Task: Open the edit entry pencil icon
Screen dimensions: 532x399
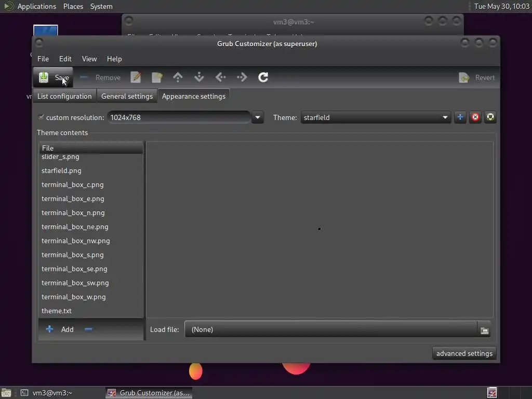Action: pos(136,77)
